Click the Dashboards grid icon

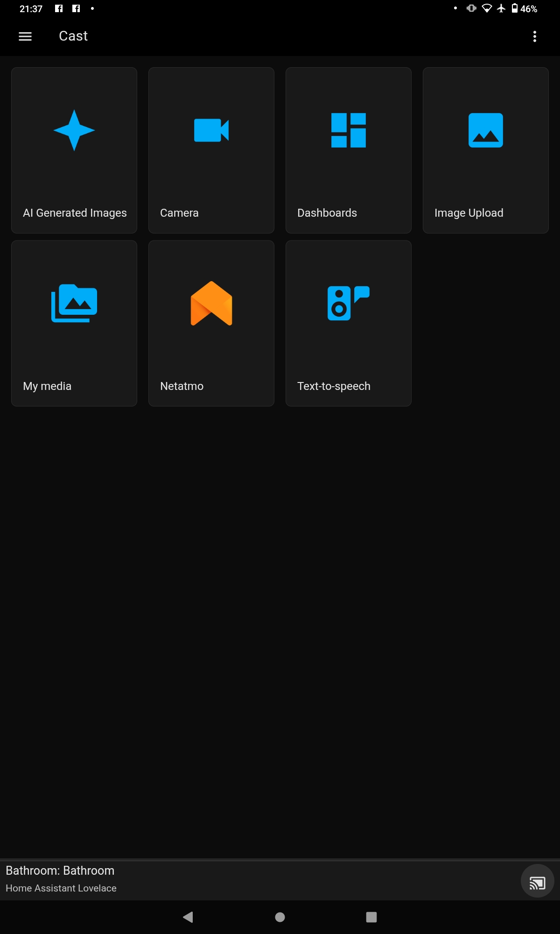pos(349,130)
